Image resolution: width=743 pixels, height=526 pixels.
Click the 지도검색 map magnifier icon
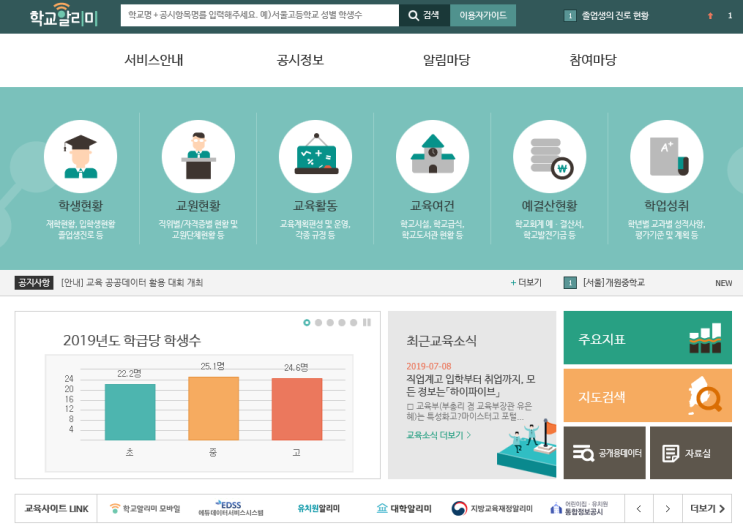pos(705,396)
